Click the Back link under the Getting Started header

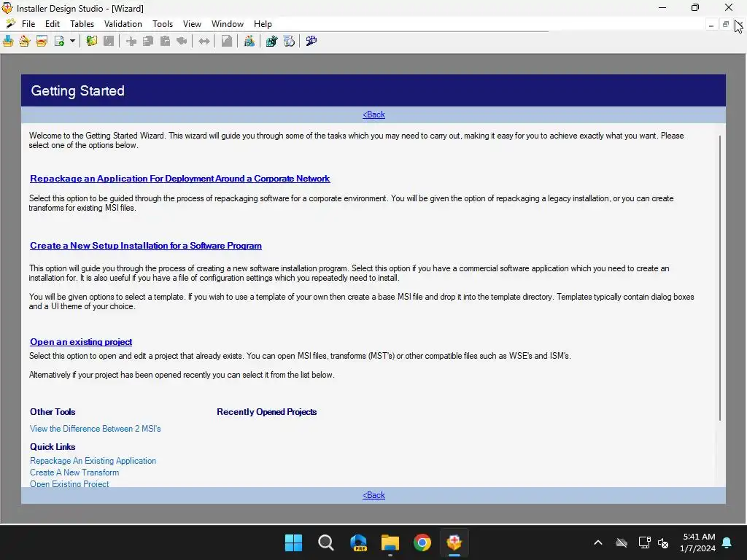[373, 114]
